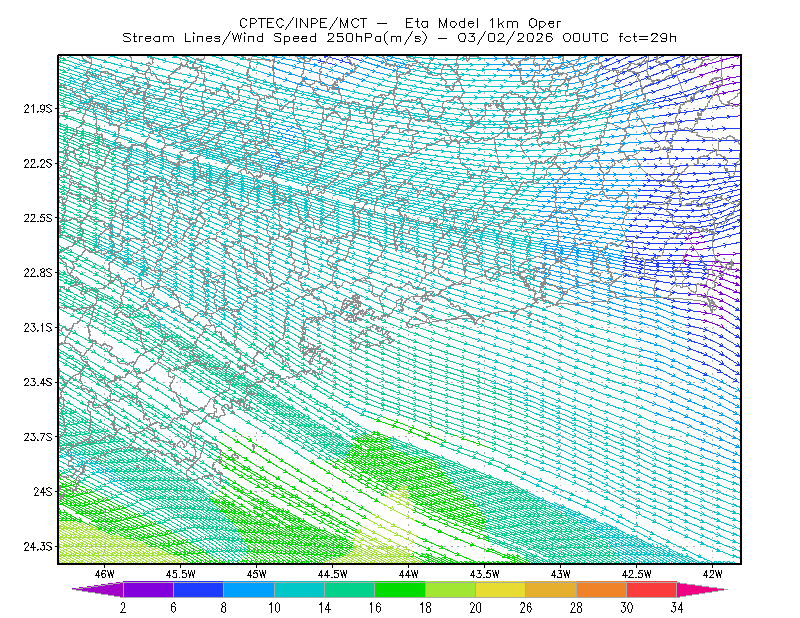Click the subtitle 'Stream Lines/Wind Speed 250hPa(m/s)'
Viewport: 800px width, 618px height.
274,38
